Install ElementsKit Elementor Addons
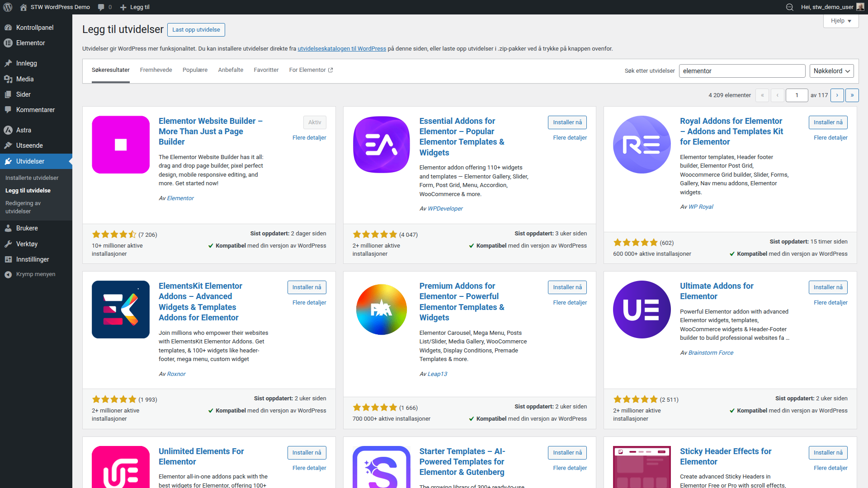 tap(307, 287)
